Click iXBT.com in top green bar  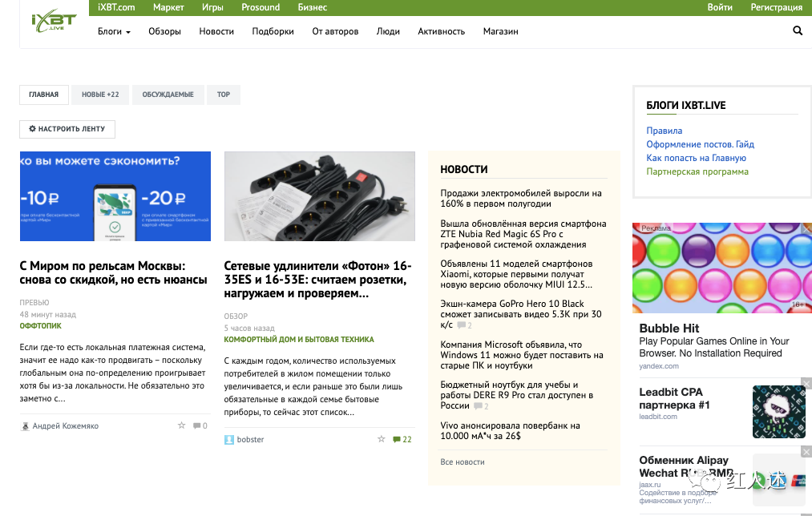pyautogui.click(x=116, y=7)
